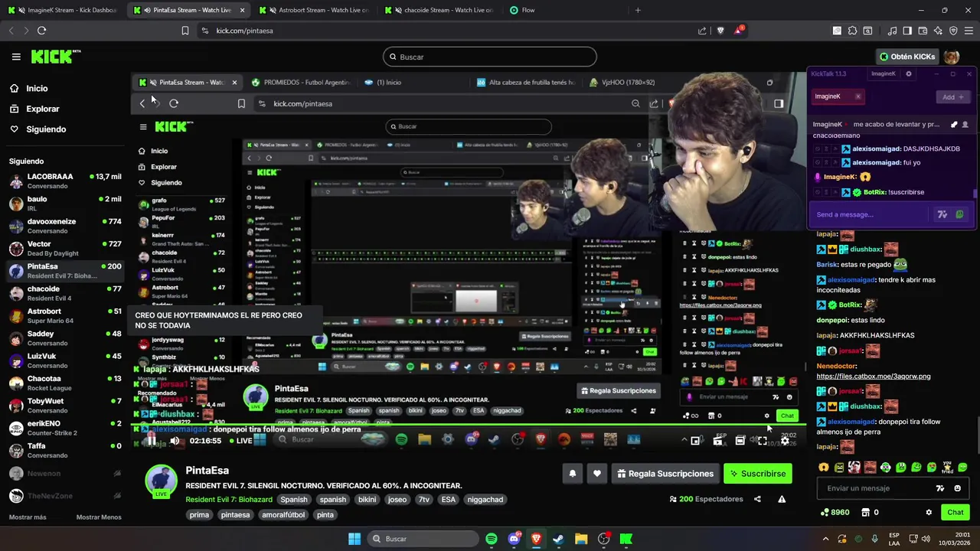Click Obtén KICKs button

906,57
